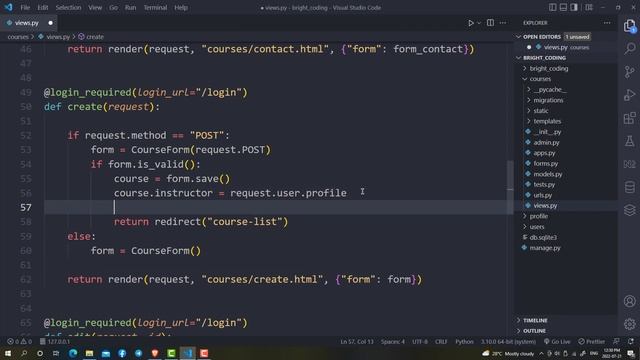Expand the static folder
The height and width of the screenshot is (360, 640).
click(529, 111)
